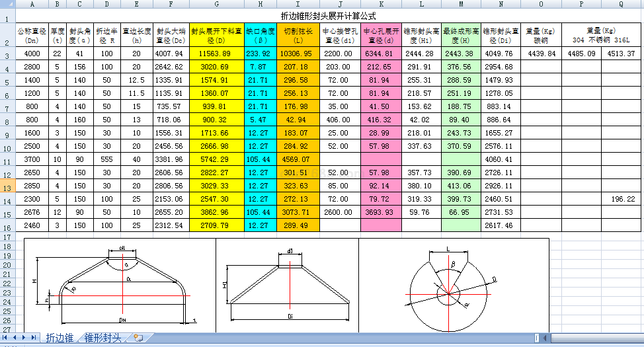Click the previous sheet navigation arrow
This screenshot has width=644, height=347.
pos(15,338)
